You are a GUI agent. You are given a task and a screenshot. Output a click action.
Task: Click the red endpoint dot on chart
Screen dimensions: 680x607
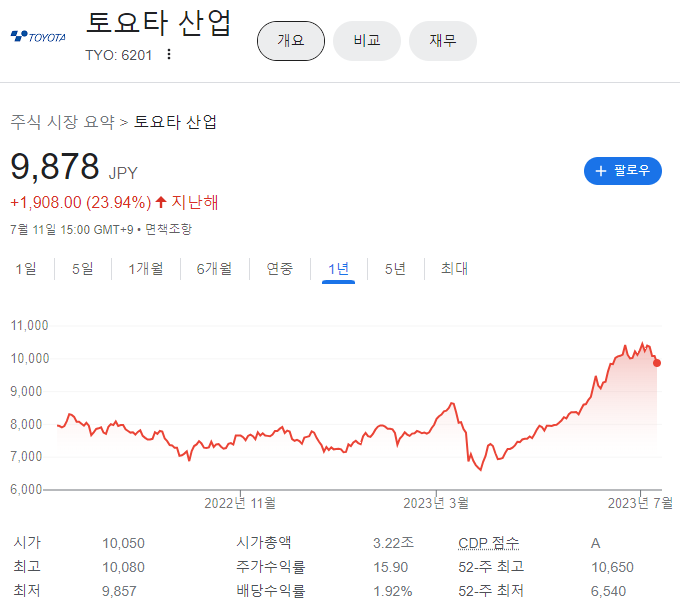[x=657, y=363]
